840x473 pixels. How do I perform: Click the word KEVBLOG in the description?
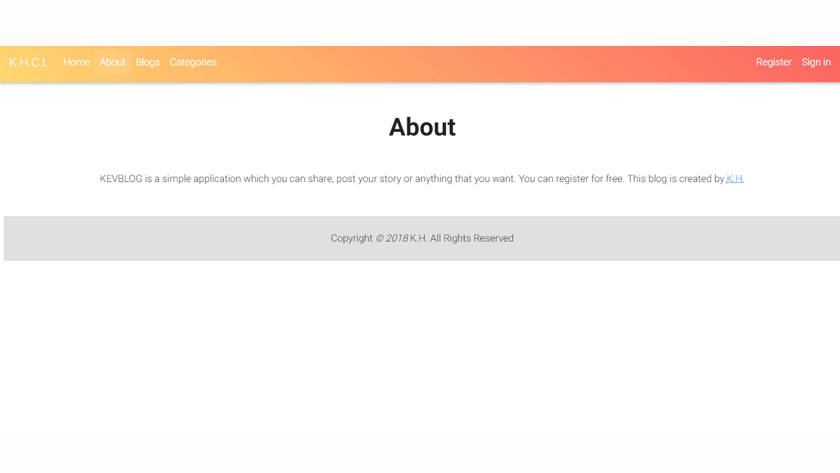121,179
